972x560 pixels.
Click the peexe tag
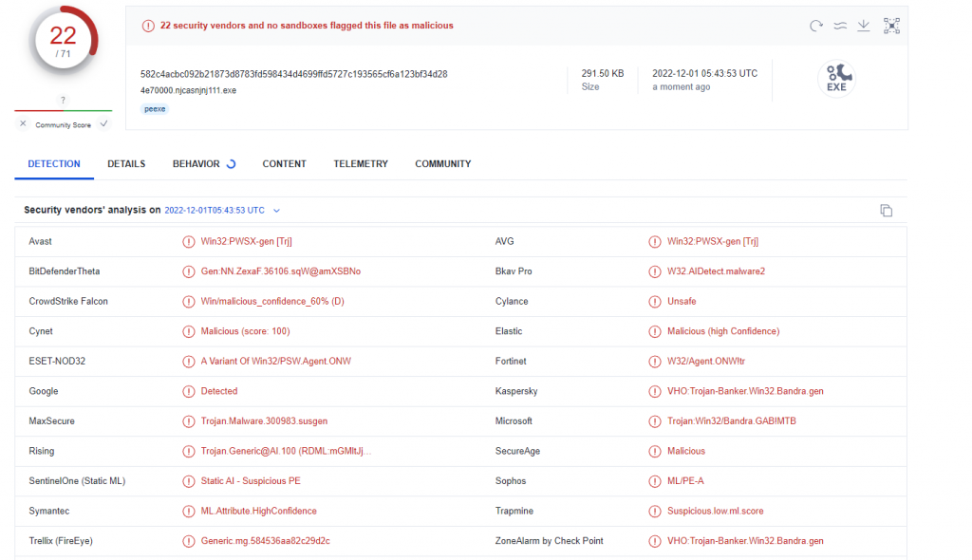(x=154, y=109)
